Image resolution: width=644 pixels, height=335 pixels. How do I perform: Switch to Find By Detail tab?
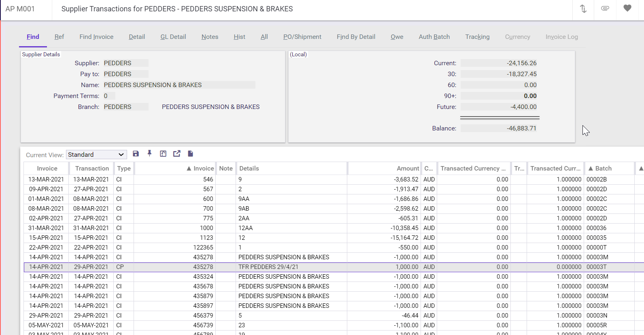[356, 37]
